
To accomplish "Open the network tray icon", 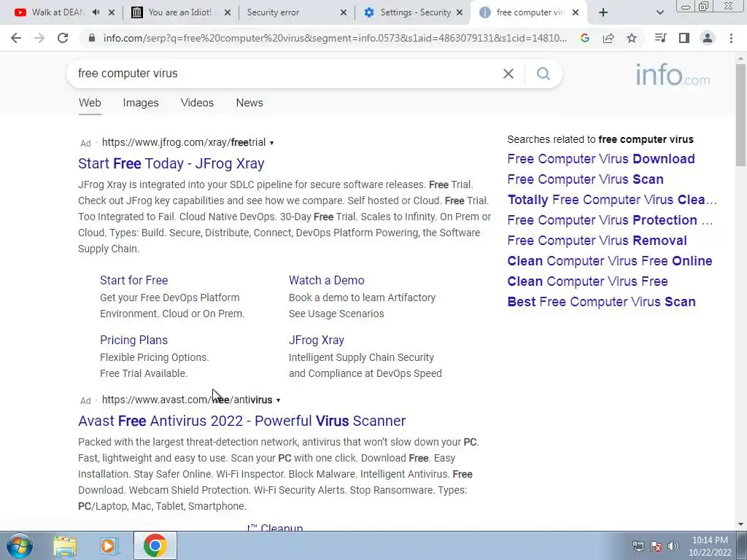I will pos(638,546).
